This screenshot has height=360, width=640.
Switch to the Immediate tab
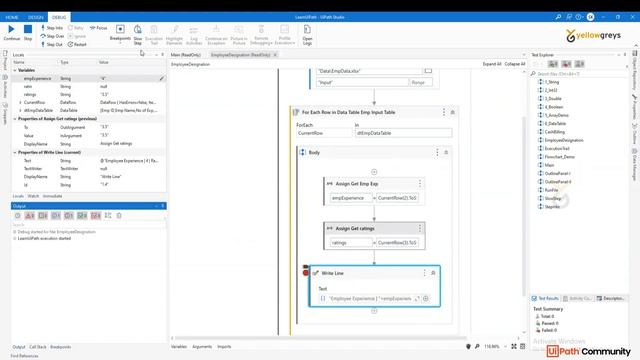pyautogui.click(x=53, y=196)
